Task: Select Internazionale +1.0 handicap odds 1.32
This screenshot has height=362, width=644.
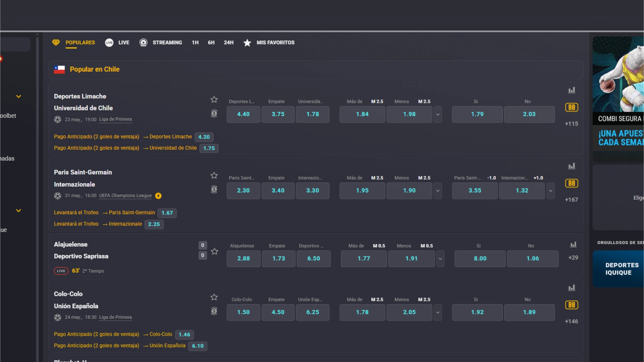Action: pyautogui.click(x=522, y=191)
